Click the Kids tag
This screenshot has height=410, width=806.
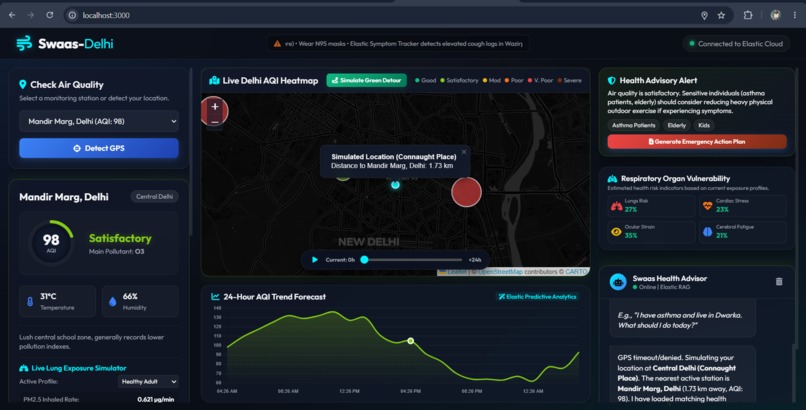pyautogui.click(x=704, y=125)
